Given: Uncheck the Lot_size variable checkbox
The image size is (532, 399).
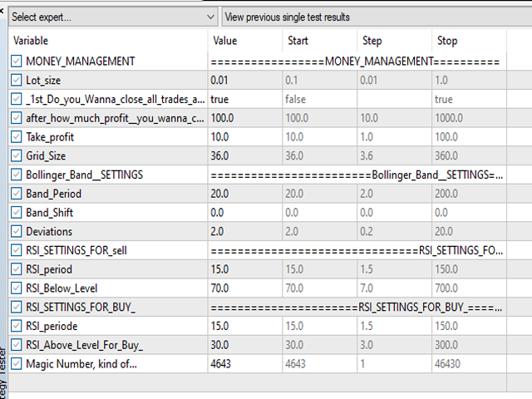Looking at the screenshot, I should click(17, 80).
